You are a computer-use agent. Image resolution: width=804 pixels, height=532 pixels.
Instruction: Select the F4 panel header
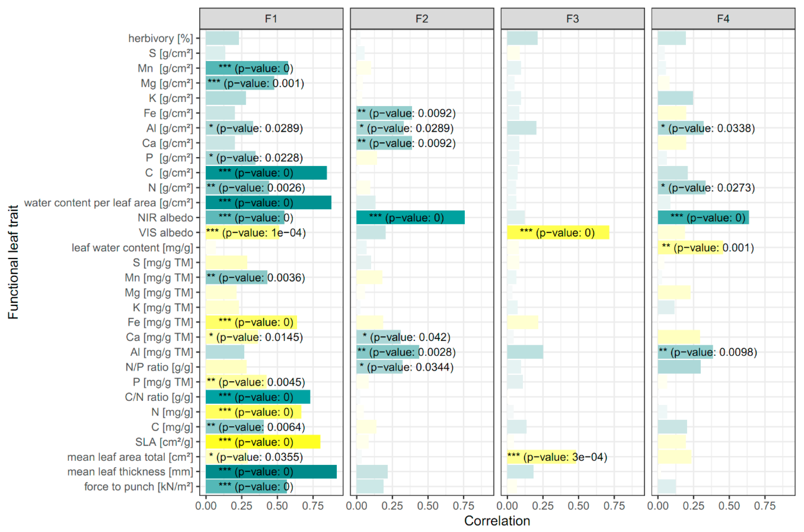click(x=723, y=19)
